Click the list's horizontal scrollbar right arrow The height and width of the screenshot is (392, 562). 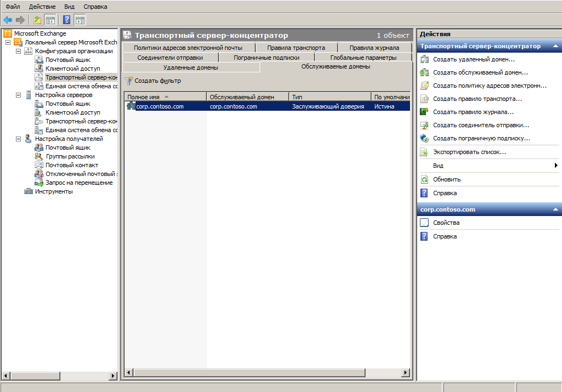click(x=406, y=373)
